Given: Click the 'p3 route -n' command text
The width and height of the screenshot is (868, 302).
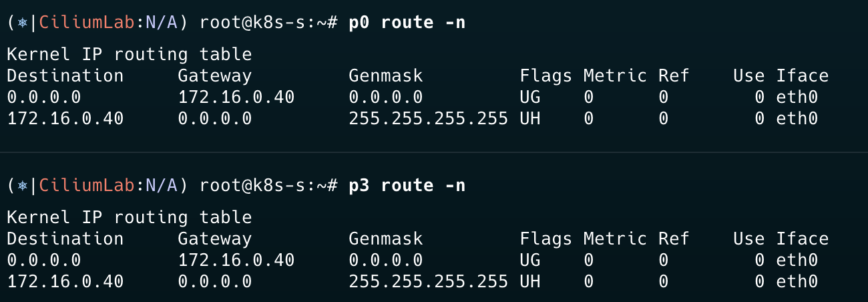Looking at the screenshot, I should pos(407,185).
